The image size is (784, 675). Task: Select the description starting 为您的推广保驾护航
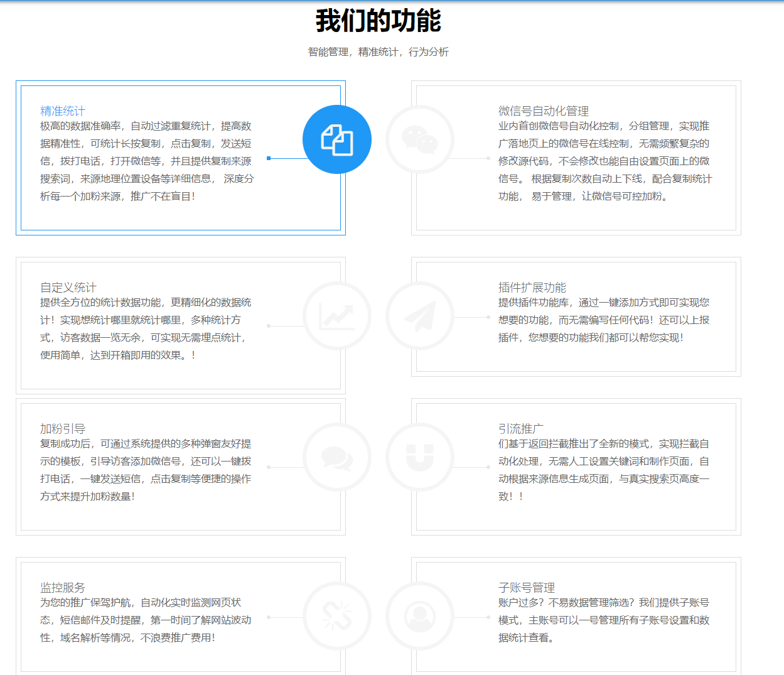click(x=146, y=620)
